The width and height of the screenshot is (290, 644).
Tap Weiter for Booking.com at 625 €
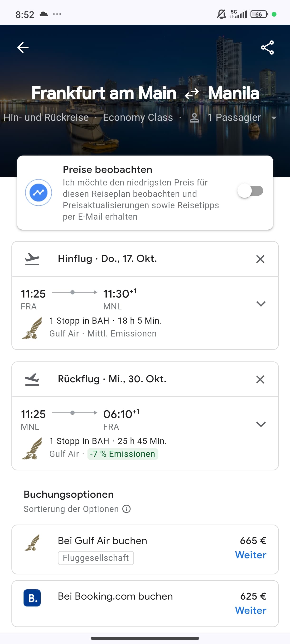tap(251, 611)
